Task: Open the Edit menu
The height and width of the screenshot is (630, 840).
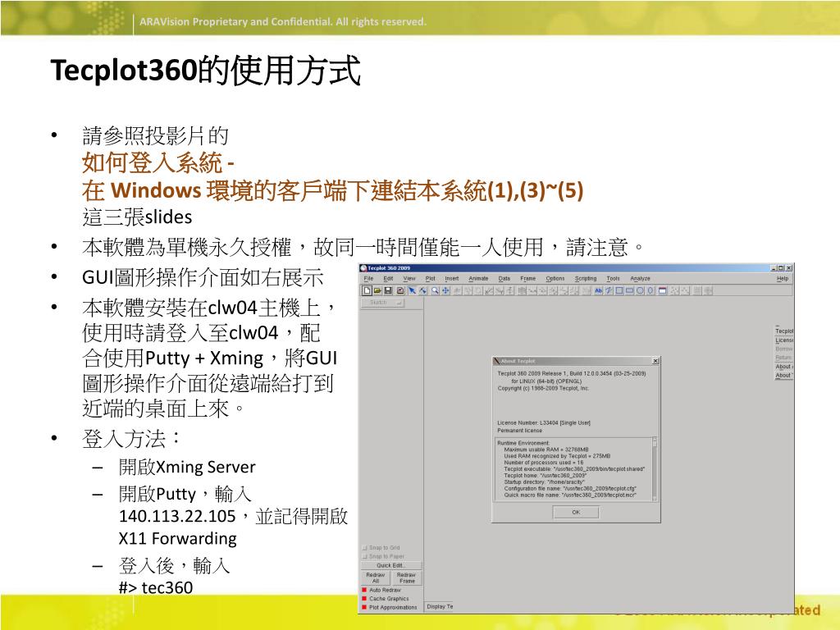Action: click(x=388, y=279)
